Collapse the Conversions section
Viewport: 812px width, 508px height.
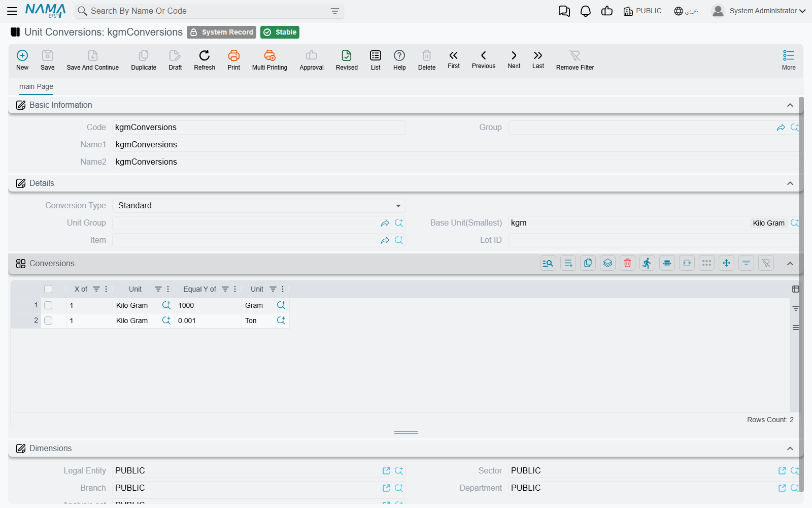[790, 264]
